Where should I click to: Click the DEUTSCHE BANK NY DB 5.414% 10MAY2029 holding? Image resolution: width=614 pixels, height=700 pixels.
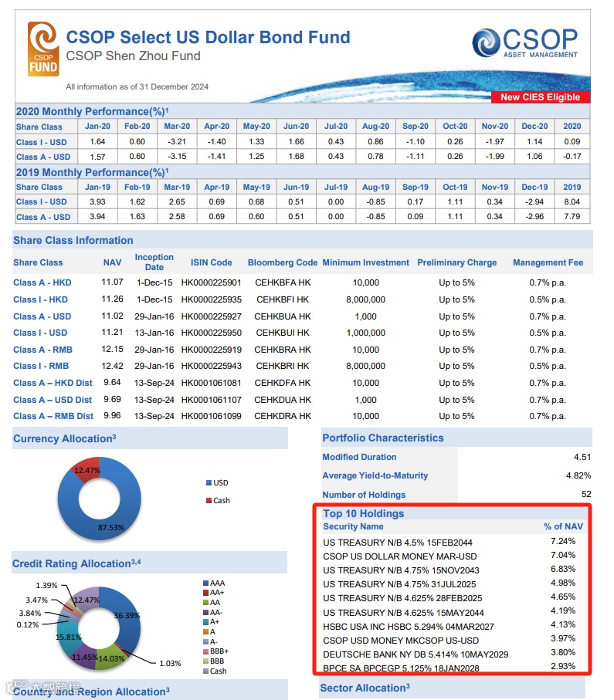coord(416,655)
